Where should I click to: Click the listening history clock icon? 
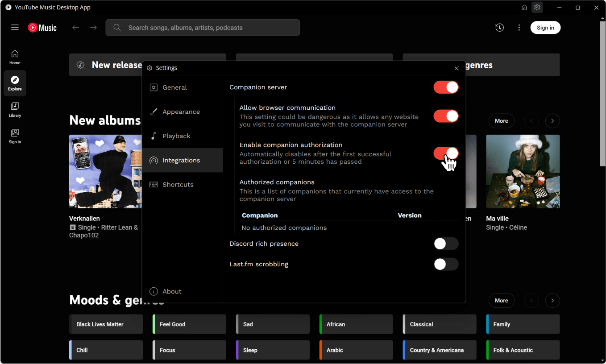pos(499,28)
